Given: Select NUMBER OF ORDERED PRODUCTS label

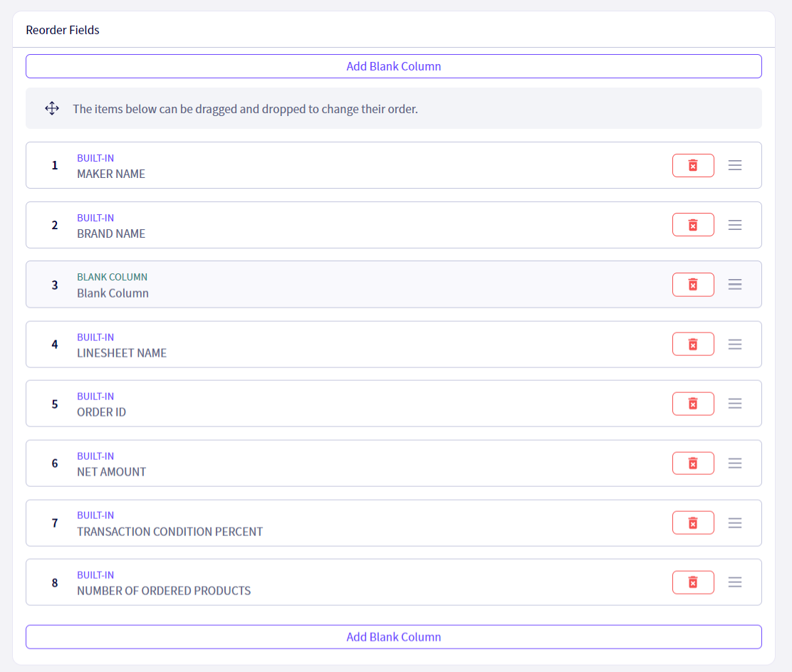Looking at the screenshot, I should pos(164,591).
